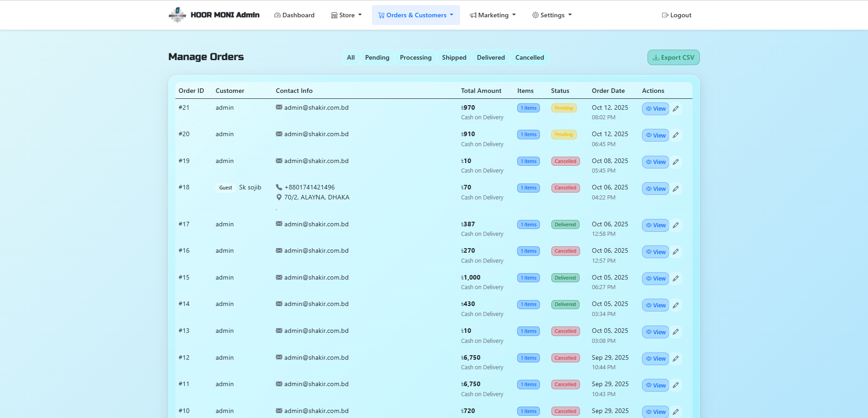
Task: Expand Orders & Customers dropdown
Action: [x=416, y=15]
